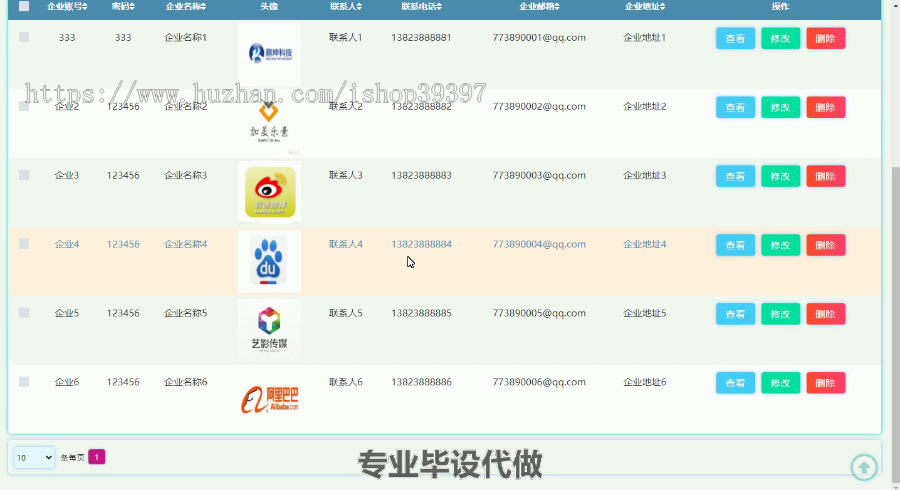Check the row checkbox for 企业4
The image size is (900, 490).
(24, 244)
